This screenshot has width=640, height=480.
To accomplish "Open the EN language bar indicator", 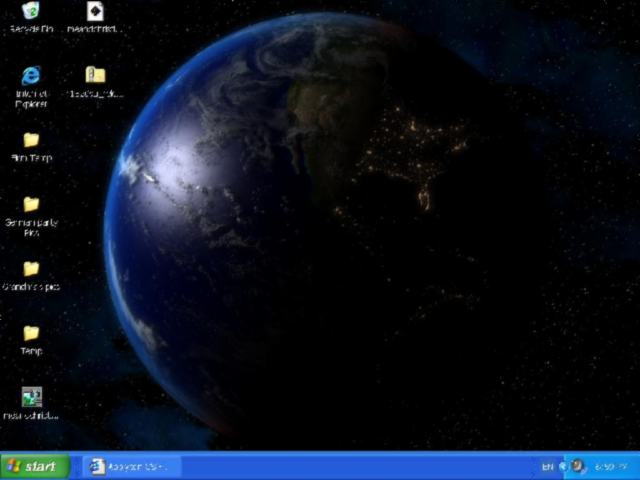I will pyautogui.click(x=548, y=466).
